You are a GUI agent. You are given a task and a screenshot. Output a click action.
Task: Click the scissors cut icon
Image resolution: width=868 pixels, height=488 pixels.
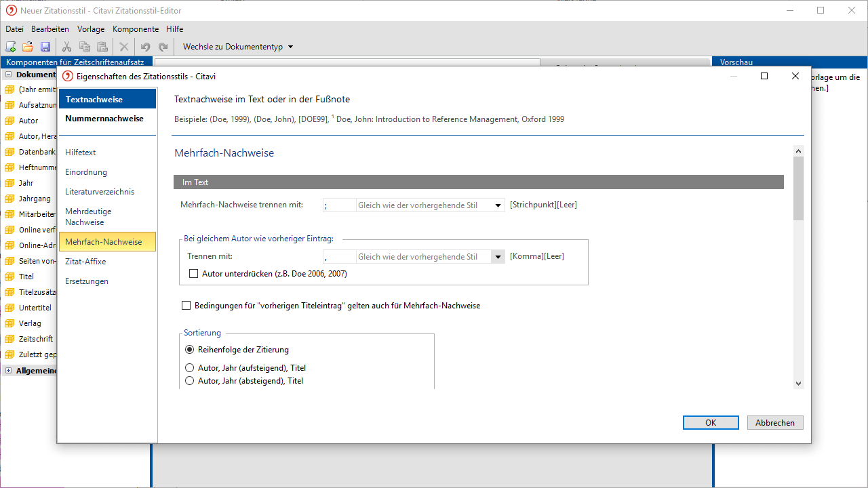click(x=66, y=47)
